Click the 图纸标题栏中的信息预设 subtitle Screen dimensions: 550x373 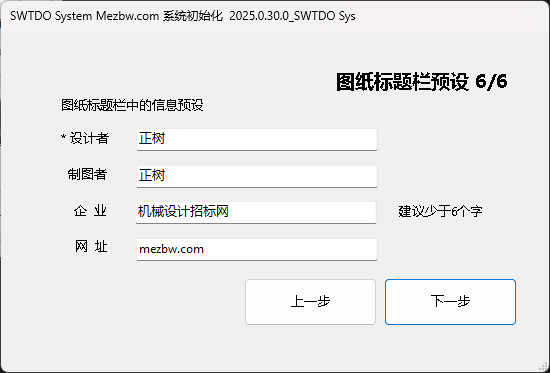[x=132, y=105]
